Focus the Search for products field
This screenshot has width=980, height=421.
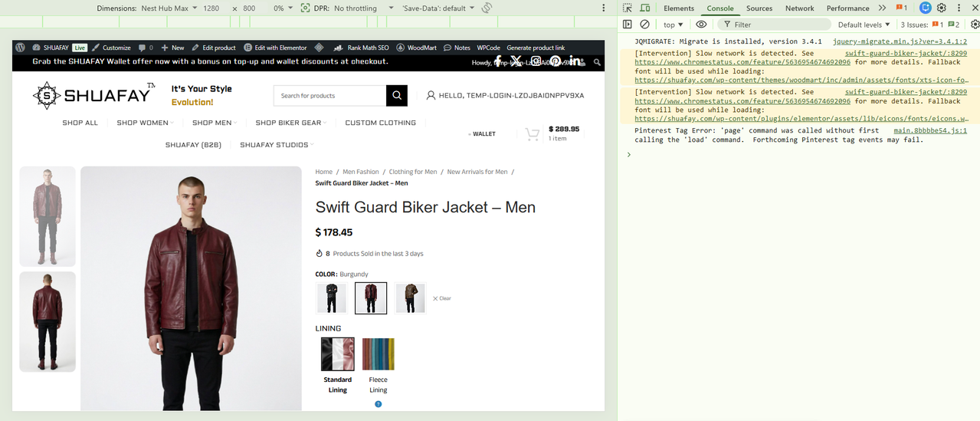click(329, 96)
